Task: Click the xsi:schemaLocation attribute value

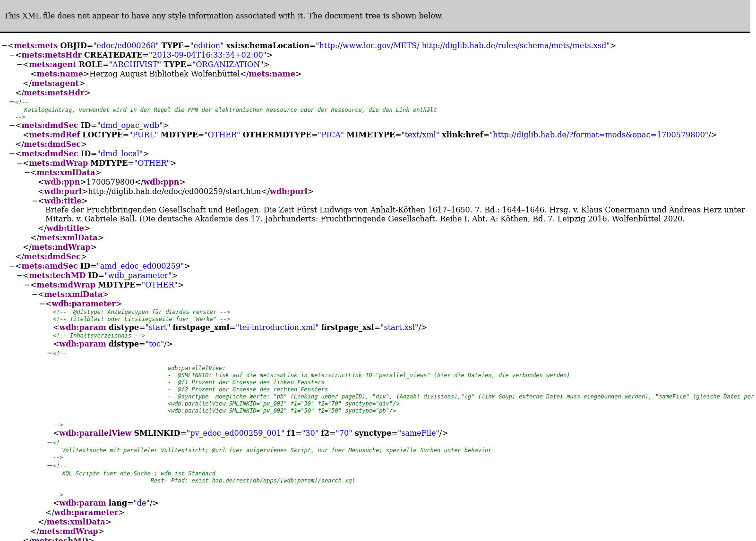Action: (x=463, y=46)
